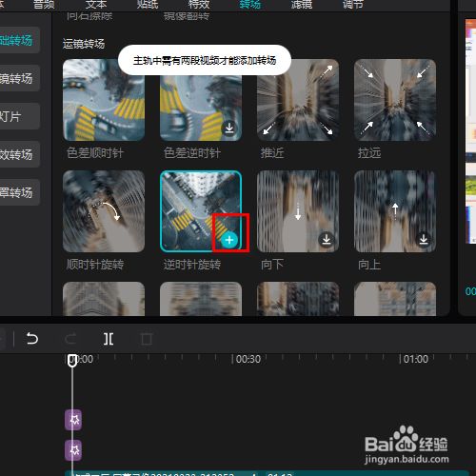
Task: Add 逆时针旋转 transition with the plus button
Action: click(229, 240)
